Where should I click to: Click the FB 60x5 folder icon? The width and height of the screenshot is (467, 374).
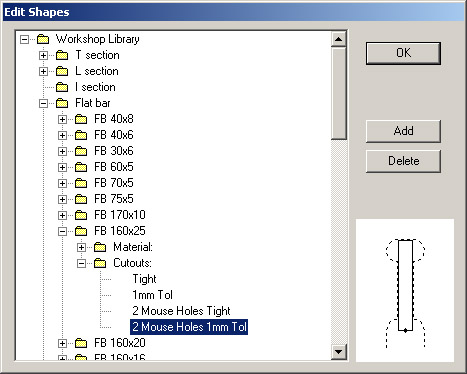pyautogui.click(x=81, y=167)
